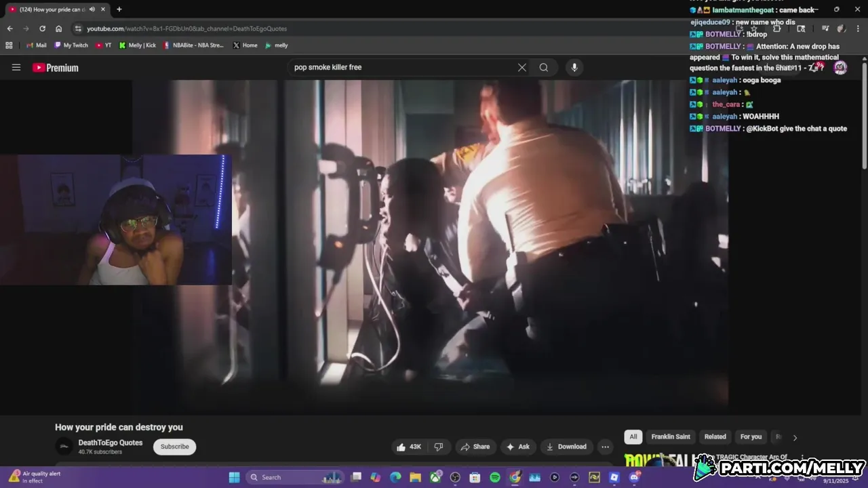Like the video with thumbs up

(x=410, y=447)
